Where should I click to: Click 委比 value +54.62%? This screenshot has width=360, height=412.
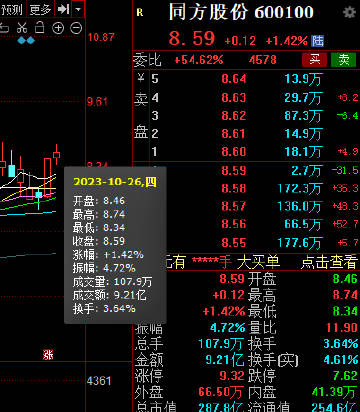tap(199, 60)
